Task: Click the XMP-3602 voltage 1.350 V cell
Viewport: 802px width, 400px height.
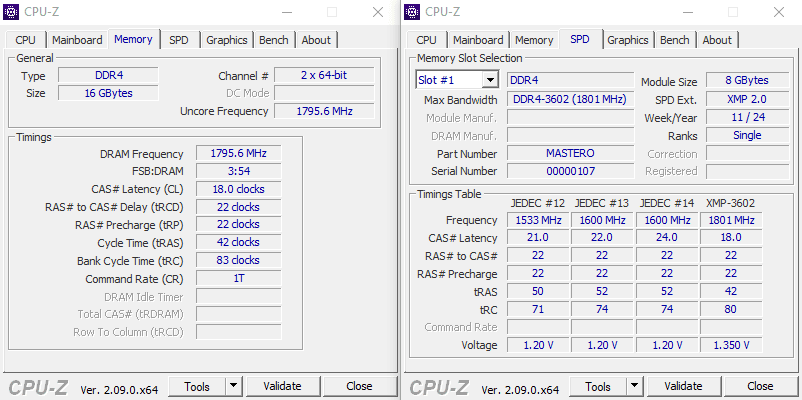Action: pyautogui.click(x=731, y=345)
